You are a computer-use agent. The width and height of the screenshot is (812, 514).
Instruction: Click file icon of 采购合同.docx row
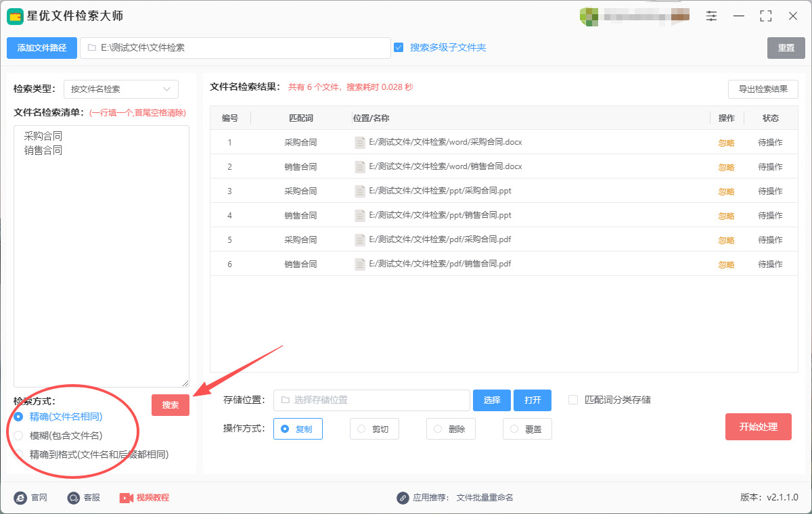pos(360,143)
